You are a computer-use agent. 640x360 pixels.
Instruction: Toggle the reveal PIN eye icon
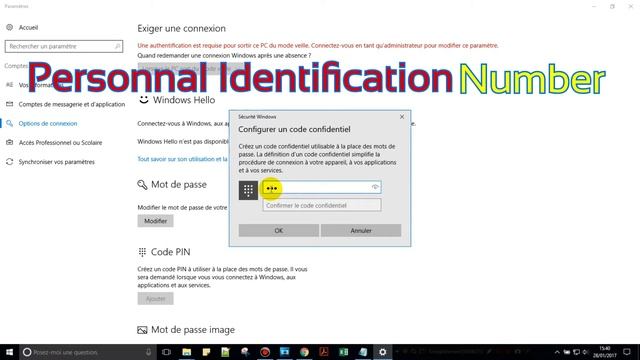tap(375, 187)
